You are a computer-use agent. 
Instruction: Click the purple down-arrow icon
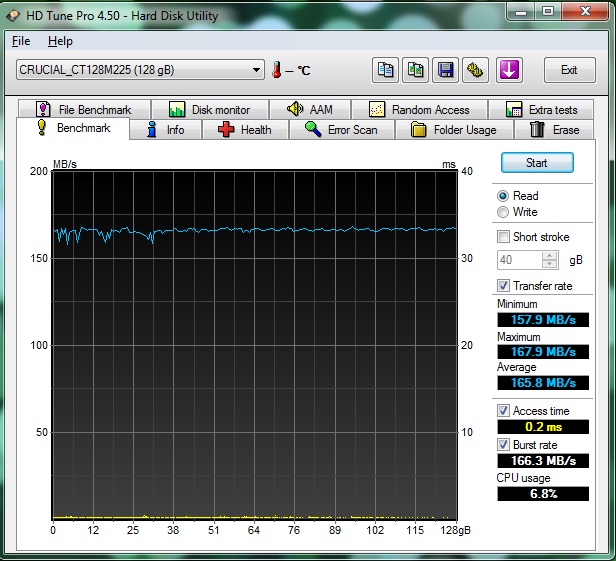click(509, 70)
